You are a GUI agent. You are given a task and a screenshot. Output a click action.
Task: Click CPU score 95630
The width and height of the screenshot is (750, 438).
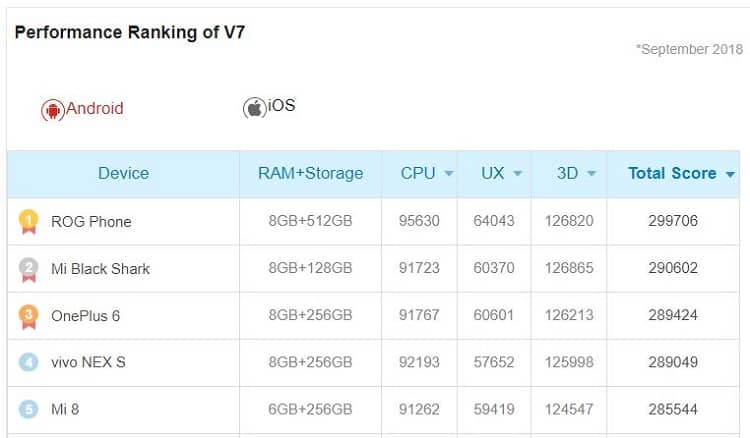click(x=419, y=220)
